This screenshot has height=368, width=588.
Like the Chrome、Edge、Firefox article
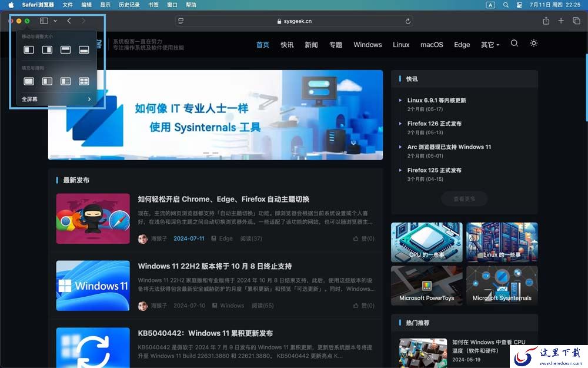[x=364, y=238]
